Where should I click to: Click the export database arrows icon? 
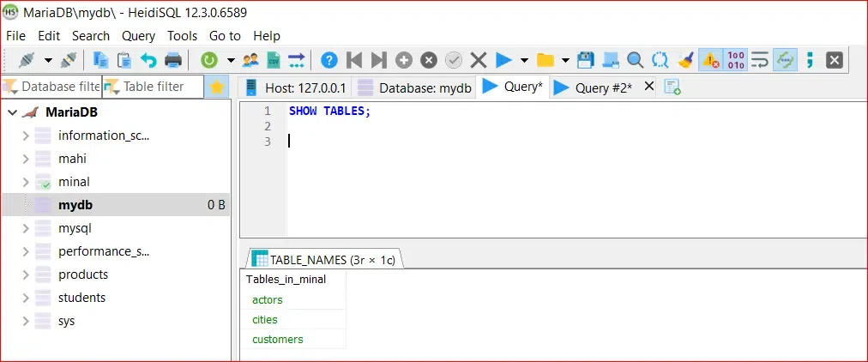click(x=297, y=59)
